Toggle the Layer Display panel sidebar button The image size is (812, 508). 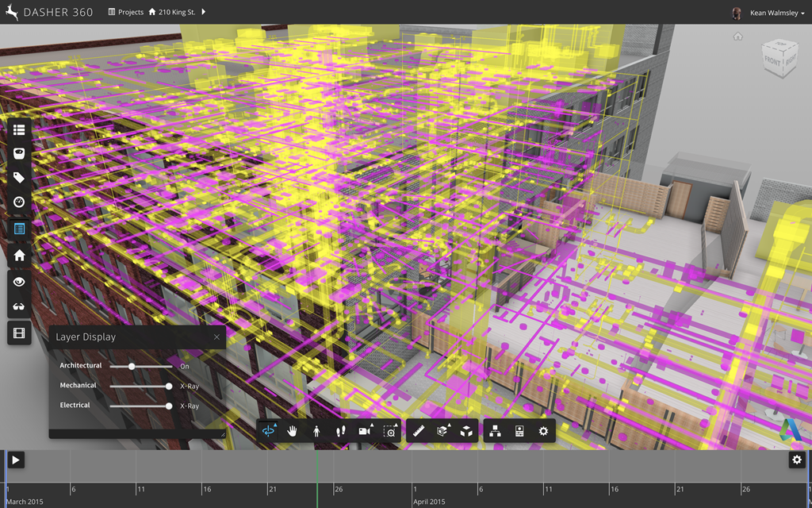click(19, 229)
